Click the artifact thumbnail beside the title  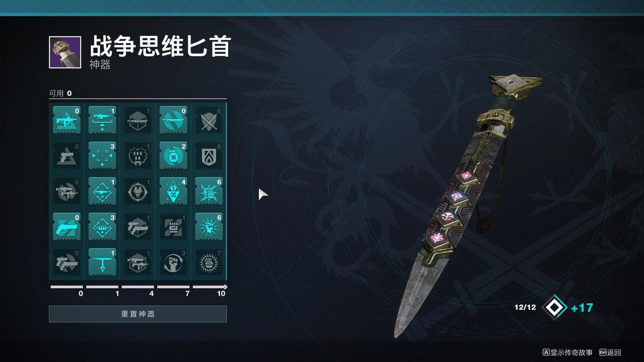[x=65, y=52]
